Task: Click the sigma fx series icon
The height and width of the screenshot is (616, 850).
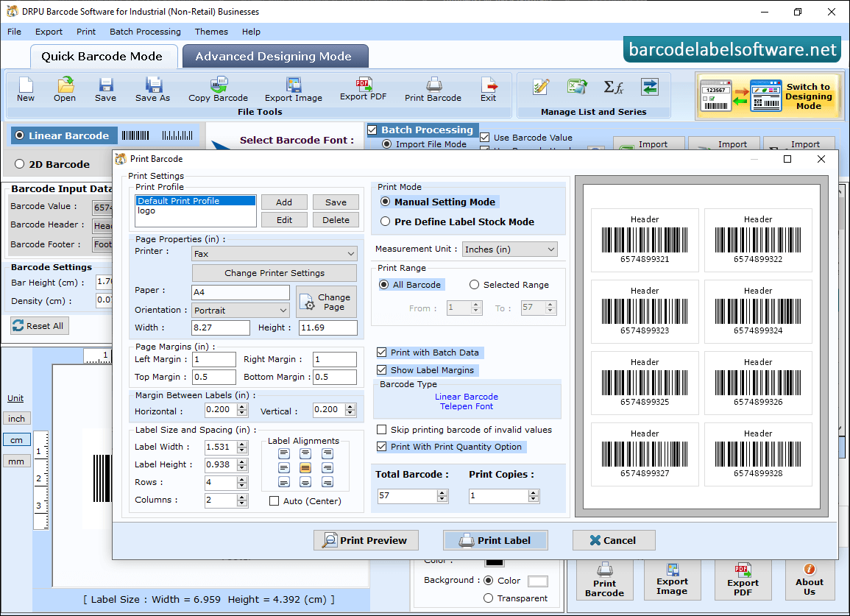Action: click(613, 87)
